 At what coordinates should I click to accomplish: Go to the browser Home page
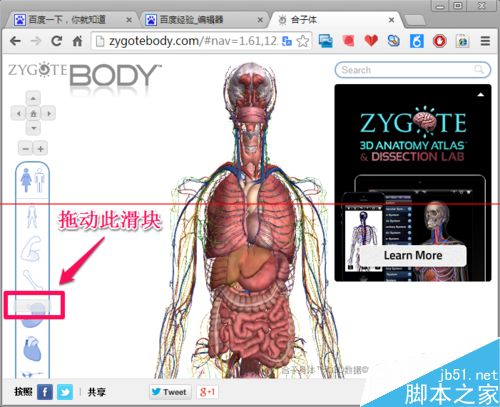pyautogui.click(x=77, y=41)
